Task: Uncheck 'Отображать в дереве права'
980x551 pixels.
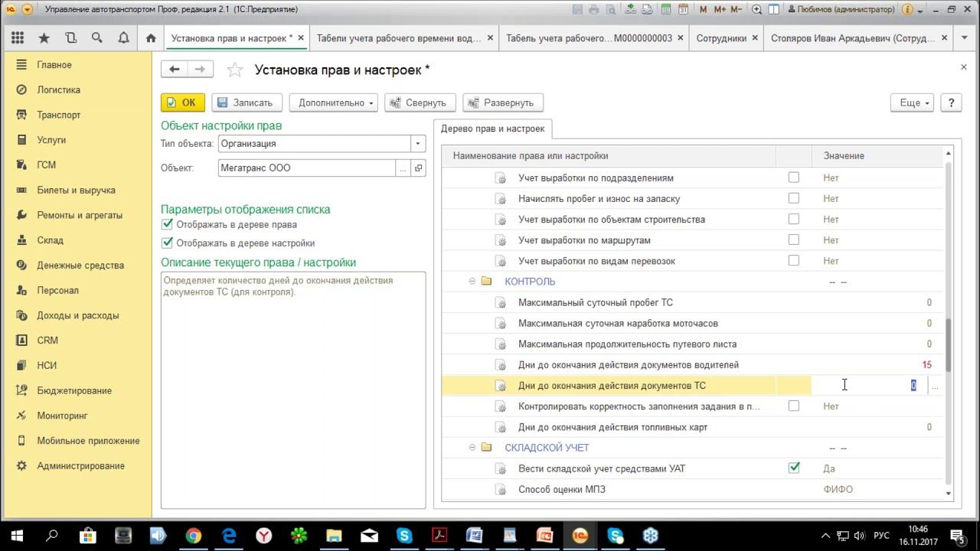Action: pos(168,224)
